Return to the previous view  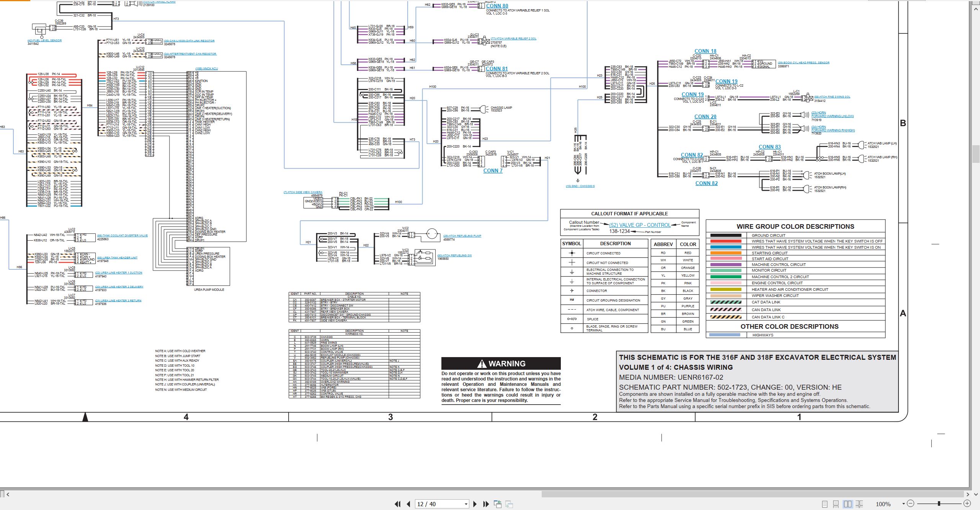[x=498, y=504]
